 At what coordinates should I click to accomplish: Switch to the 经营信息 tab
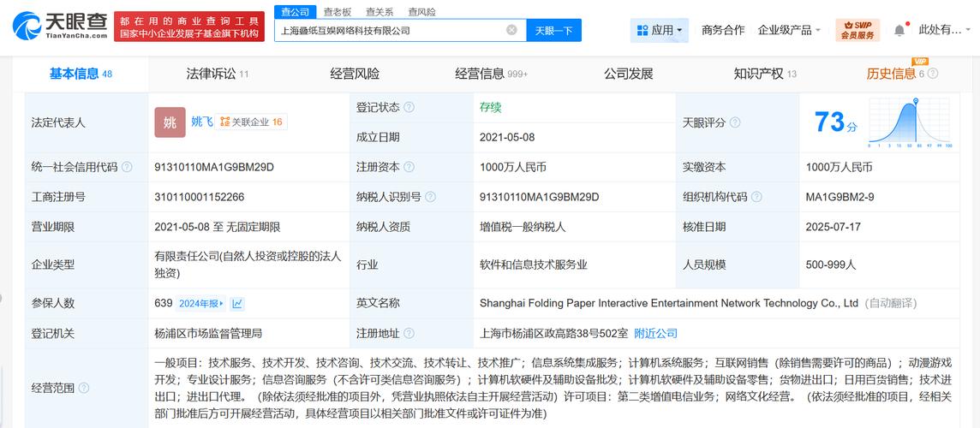coord(491,74)
